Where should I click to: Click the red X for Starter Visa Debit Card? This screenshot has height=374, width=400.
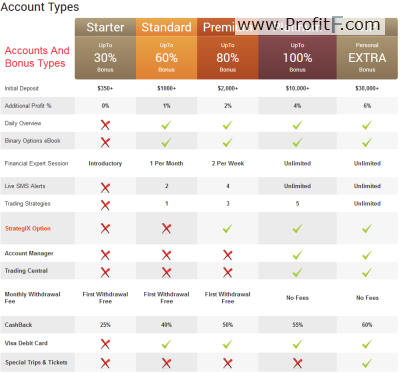tap(105, 344)
